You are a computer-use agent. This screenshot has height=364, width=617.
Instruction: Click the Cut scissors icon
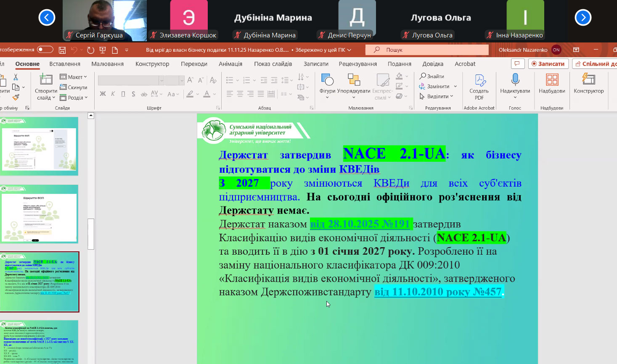click(x=16, y=77)
